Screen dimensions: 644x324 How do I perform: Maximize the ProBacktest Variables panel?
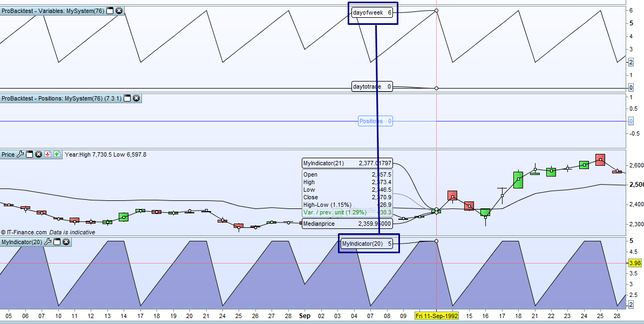pos(110,11)
